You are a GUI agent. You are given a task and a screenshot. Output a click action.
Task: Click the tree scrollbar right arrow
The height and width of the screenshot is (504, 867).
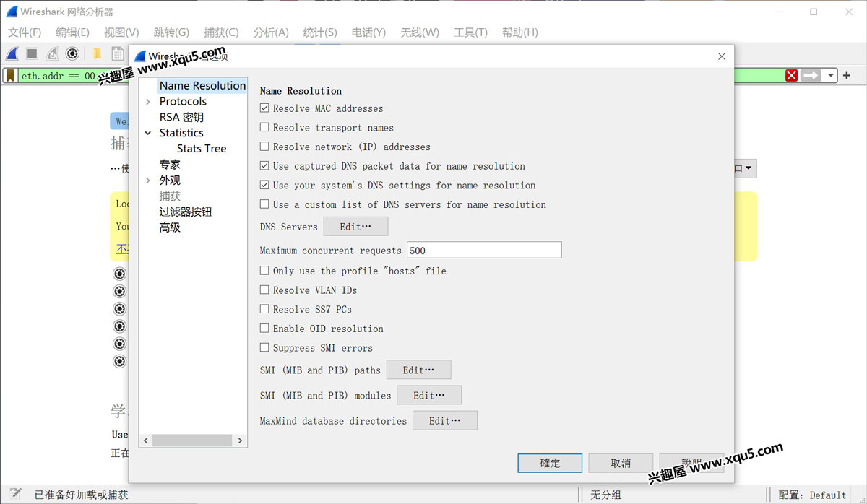241,440
